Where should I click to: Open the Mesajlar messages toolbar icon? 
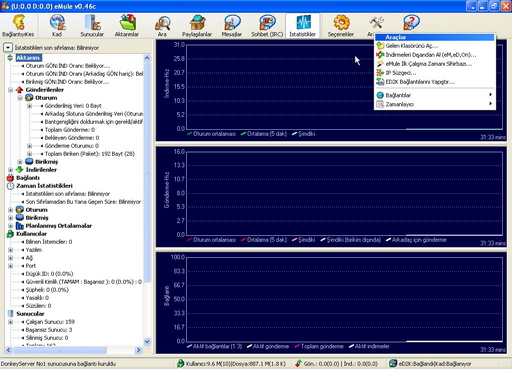pos(232,25)
